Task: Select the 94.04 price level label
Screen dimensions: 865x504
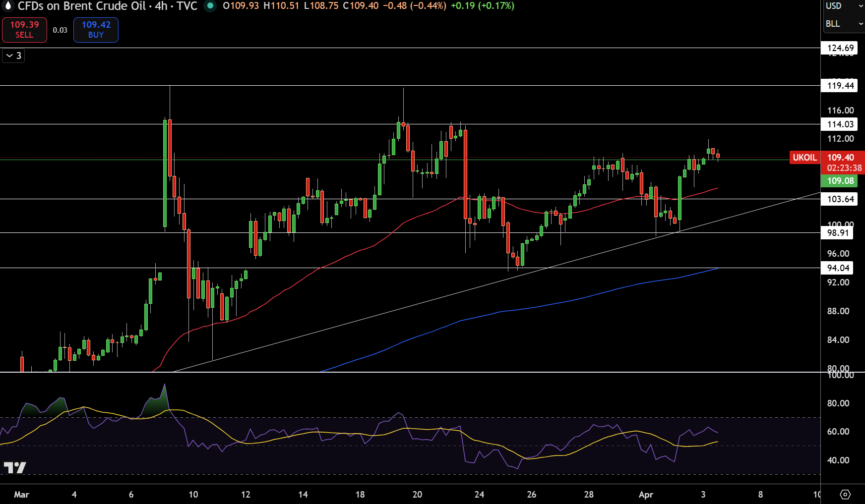Action: click(838, 268)
